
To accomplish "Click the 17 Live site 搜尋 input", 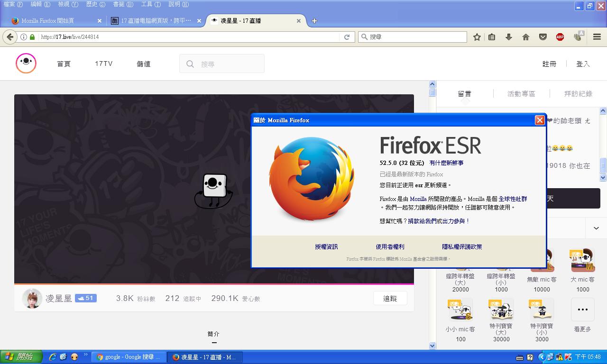I will 222,64.
